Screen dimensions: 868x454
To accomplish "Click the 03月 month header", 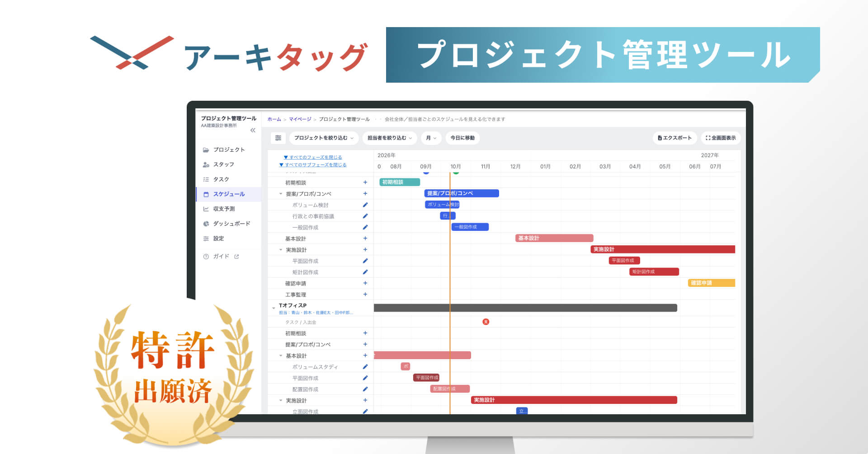I will click(605, 167).
